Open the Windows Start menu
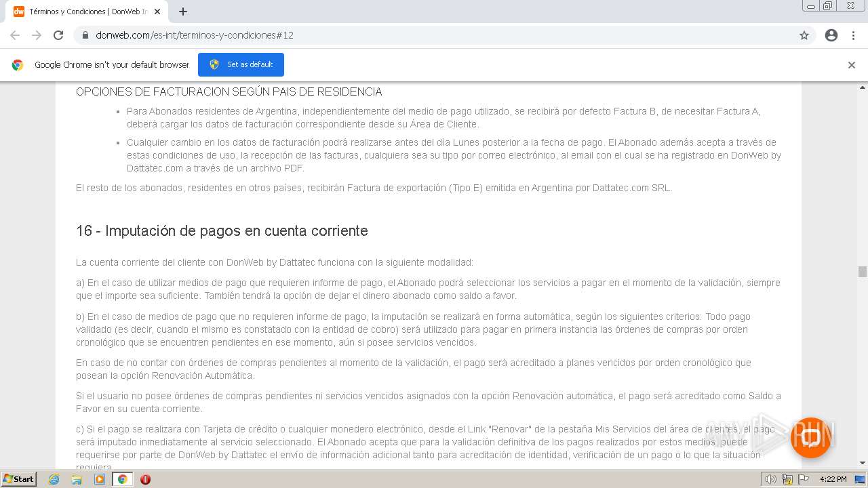The height and width of the screenshot is (488, 868). click(x=18, y=479)
